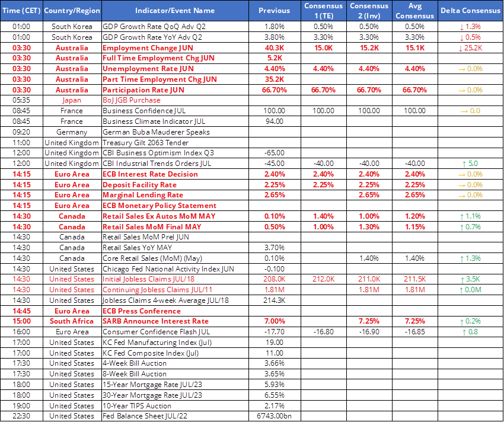Screen dimensions: 504x422
Task: Select the GDP Growth Rate YoY Adv Q2 cell
Action: coord(175,37)
